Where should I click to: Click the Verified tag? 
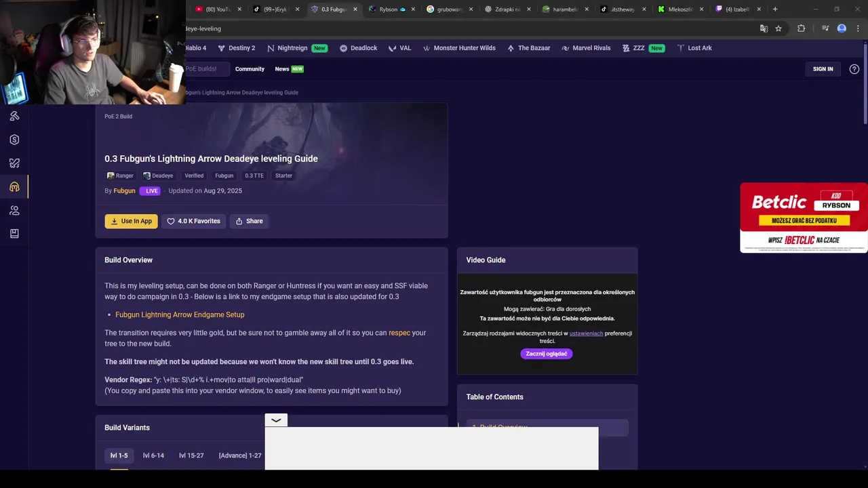pos(194,176)
